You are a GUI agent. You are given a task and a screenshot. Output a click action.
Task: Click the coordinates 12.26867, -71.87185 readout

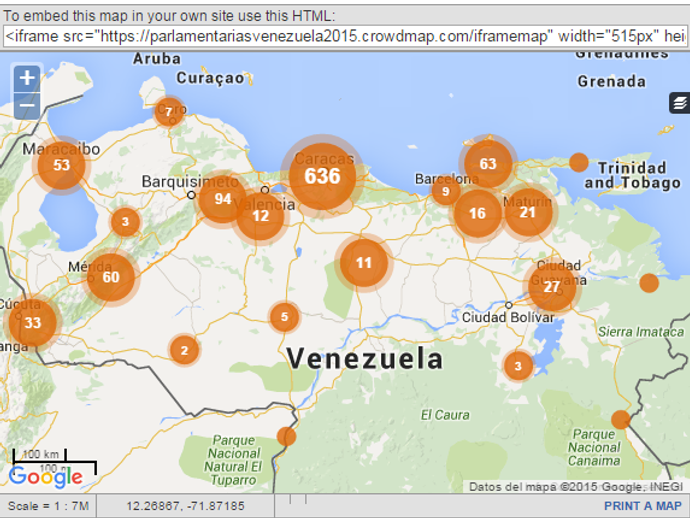185,506
